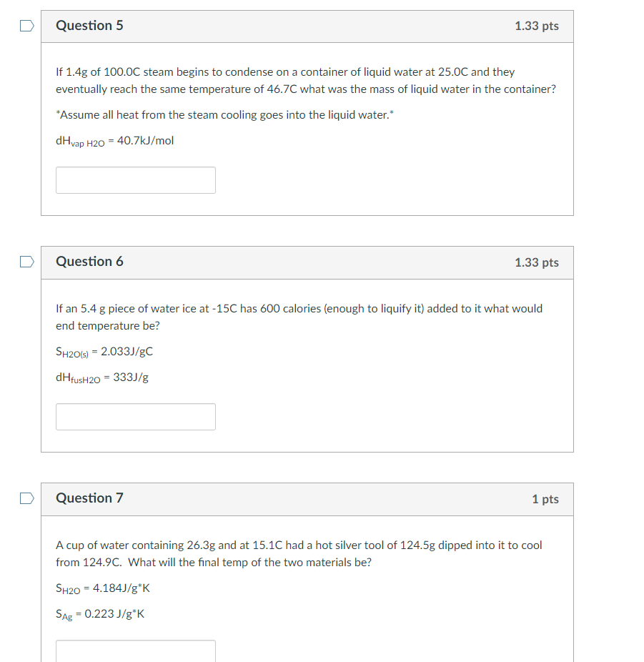Flag Question 6 for review
The image size is (644, 662).
(26, 262)
